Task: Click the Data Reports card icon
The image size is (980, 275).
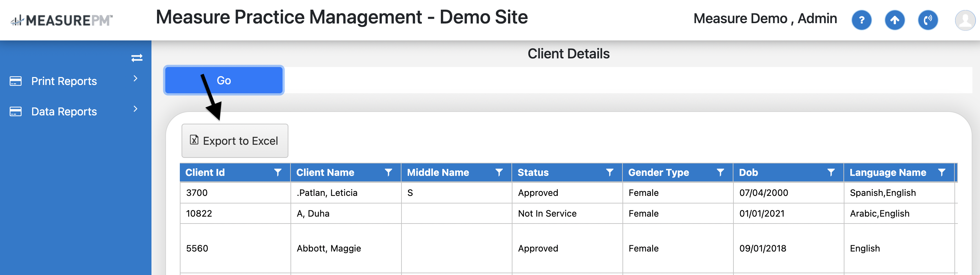Action: click(x=16, y=111)
